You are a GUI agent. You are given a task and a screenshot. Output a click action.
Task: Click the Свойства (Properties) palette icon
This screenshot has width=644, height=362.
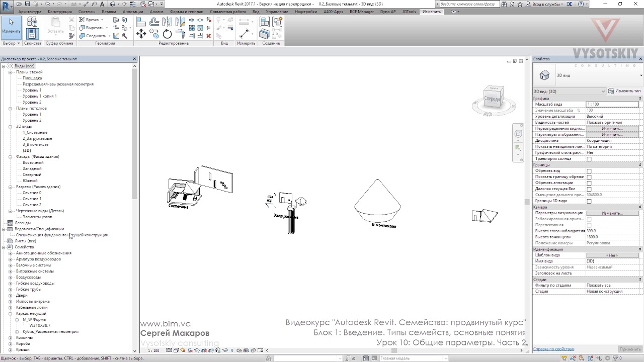pos(32,34)
